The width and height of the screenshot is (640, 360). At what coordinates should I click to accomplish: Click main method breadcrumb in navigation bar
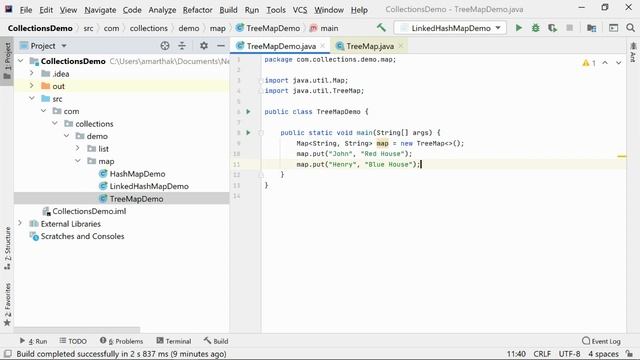click(324, 28)
